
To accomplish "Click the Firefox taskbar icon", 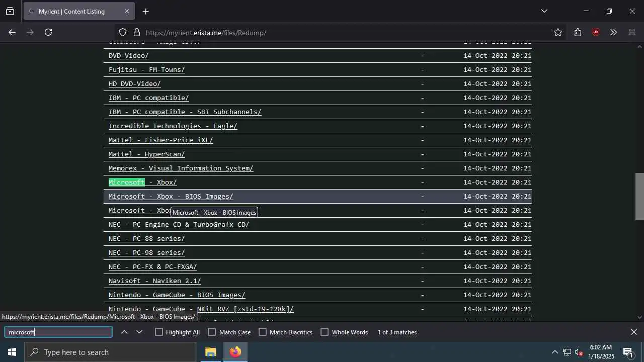I will click(x=235, y=352).
